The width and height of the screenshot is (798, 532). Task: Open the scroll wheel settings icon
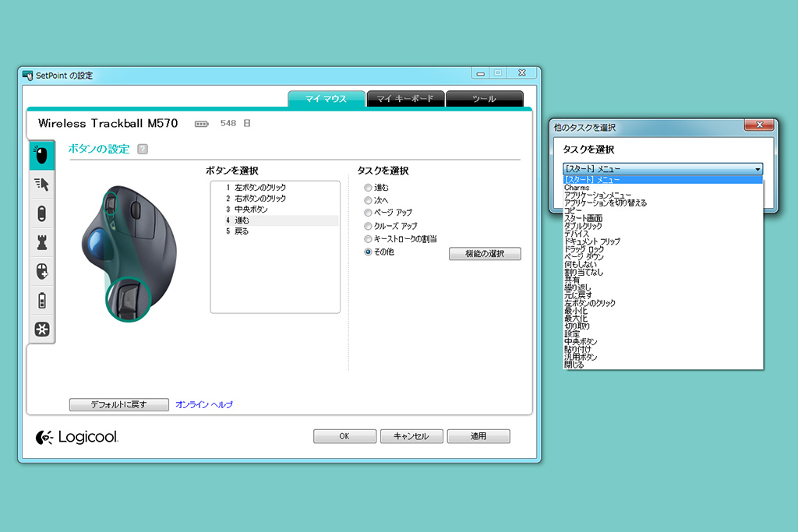(x=42, y=213)
